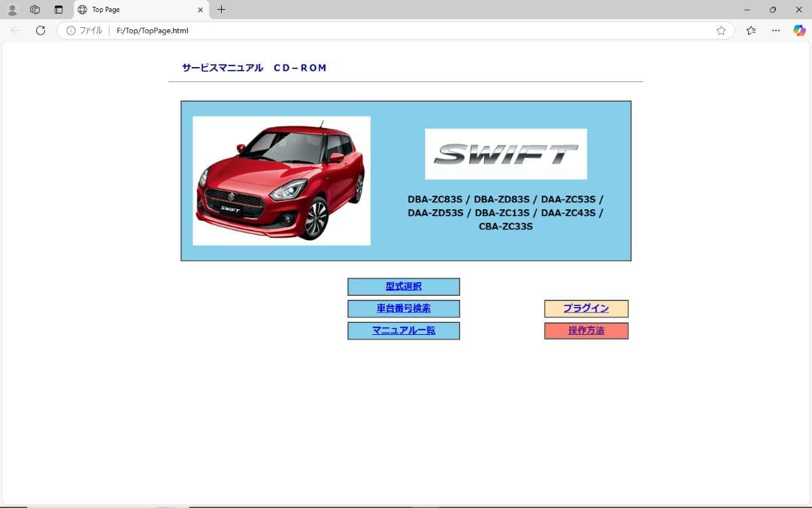Open the 操作方法 operation guide link
The image size is (812, 508).
tap(586, 330)
